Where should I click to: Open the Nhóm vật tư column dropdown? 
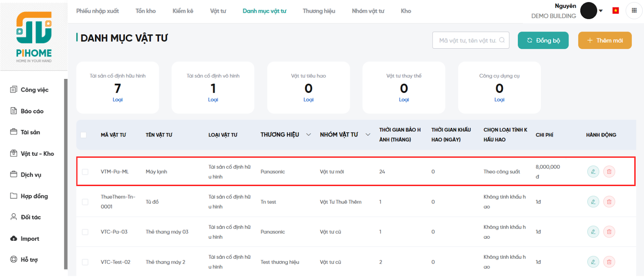(367, 134)
